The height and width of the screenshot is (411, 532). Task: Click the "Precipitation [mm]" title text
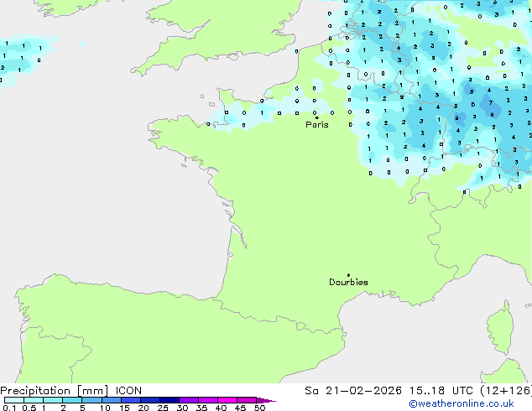[x=55, y=391]
